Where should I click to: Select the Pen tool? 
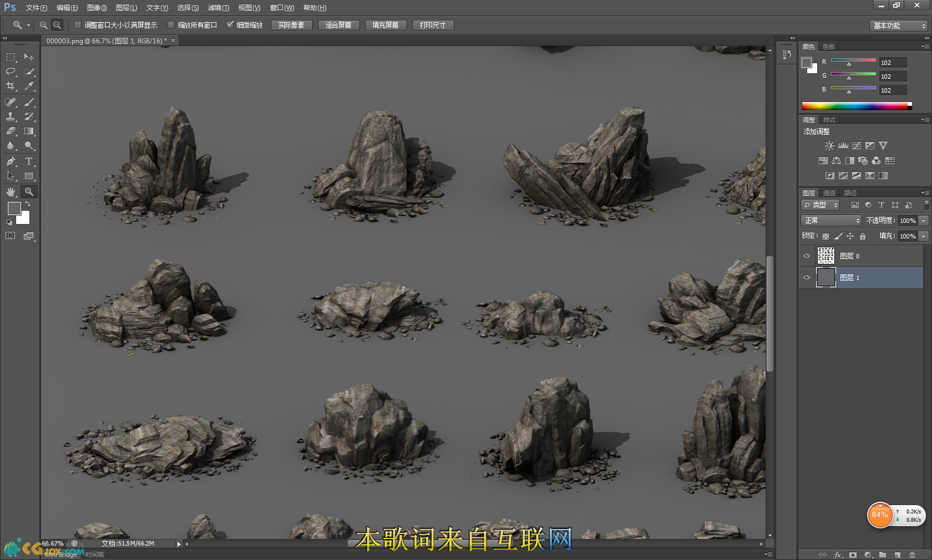[x=11, y=161]
